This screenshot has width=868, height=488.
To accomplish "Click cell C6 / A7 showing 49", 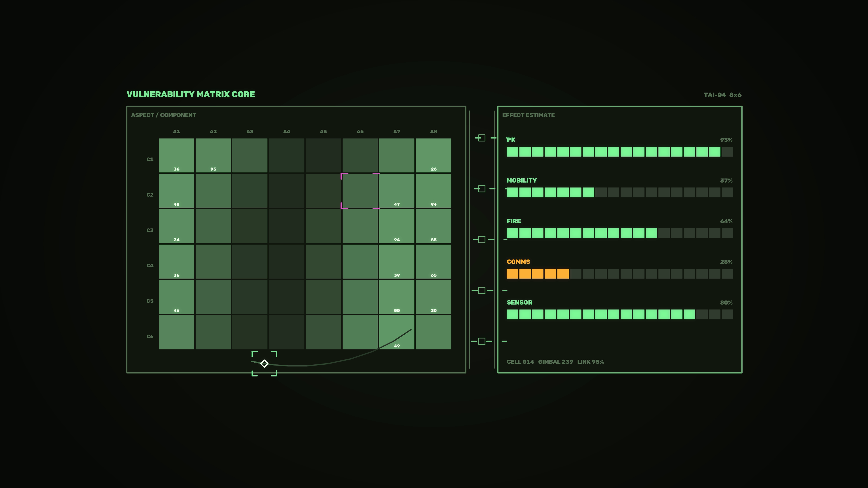I will pos(397,332).
